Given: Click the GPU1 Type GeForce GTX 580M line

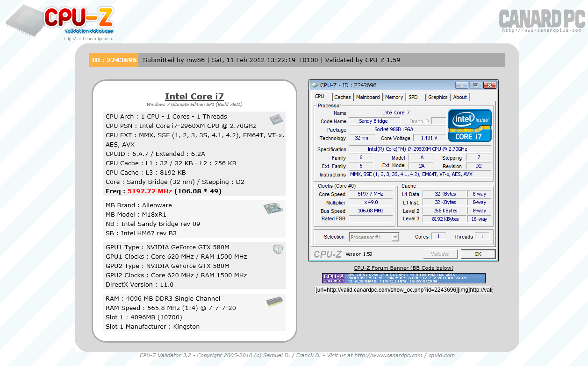Looking at the screenshot, I should (x=167, y=247).
